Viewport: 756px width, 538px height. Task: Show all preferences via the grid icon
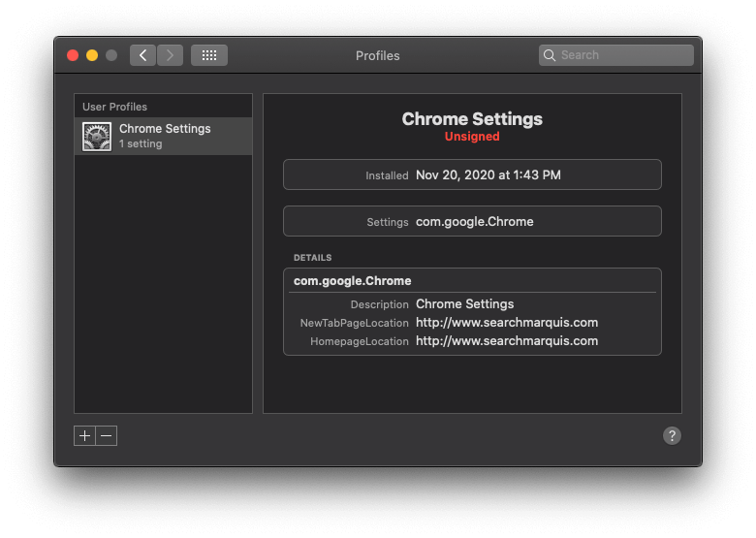coord(209,55)
